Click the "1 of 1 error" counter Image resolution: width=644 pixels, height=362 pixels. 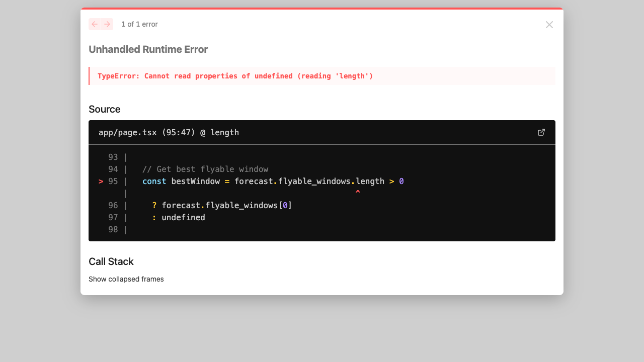pos(139,24)
